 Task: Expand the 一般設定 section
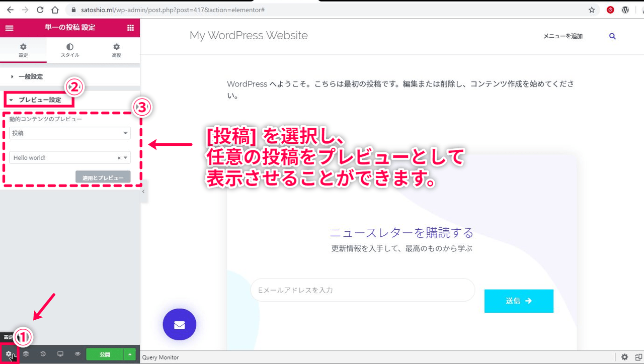[31, 76]
